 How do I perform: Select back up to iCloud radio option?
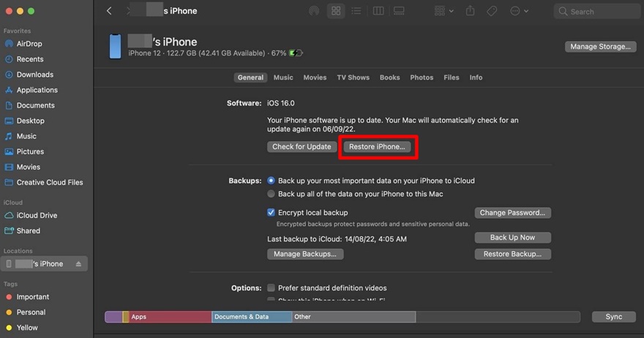pos(272,181)
